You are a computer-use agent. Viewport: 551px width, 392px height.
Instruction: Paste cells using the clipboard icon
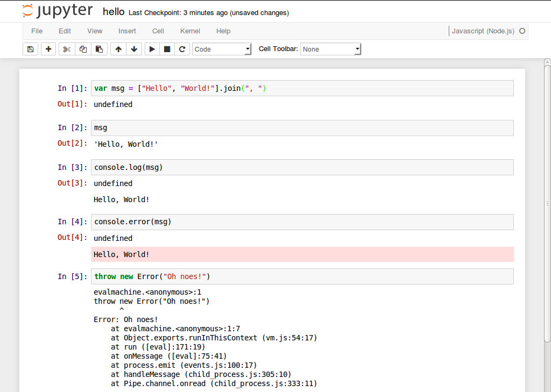(x=99, y=49)
